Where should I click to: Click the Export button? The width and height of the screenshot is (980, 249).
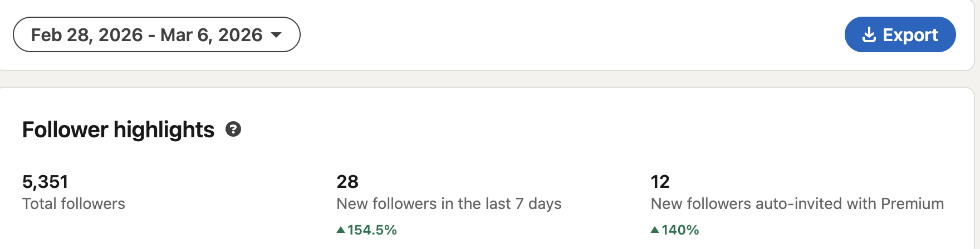tap(900, 34)
